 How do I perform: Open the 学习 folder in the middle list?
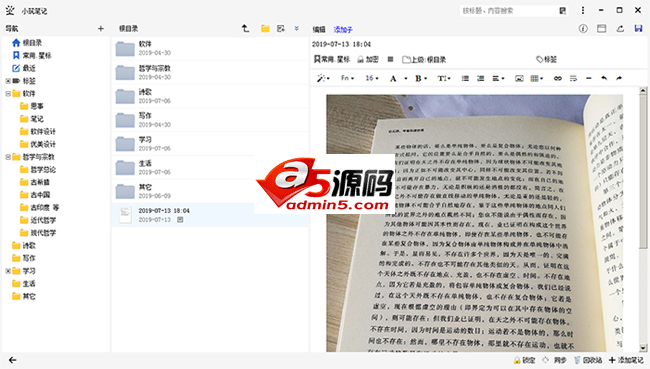pos(210,143)
